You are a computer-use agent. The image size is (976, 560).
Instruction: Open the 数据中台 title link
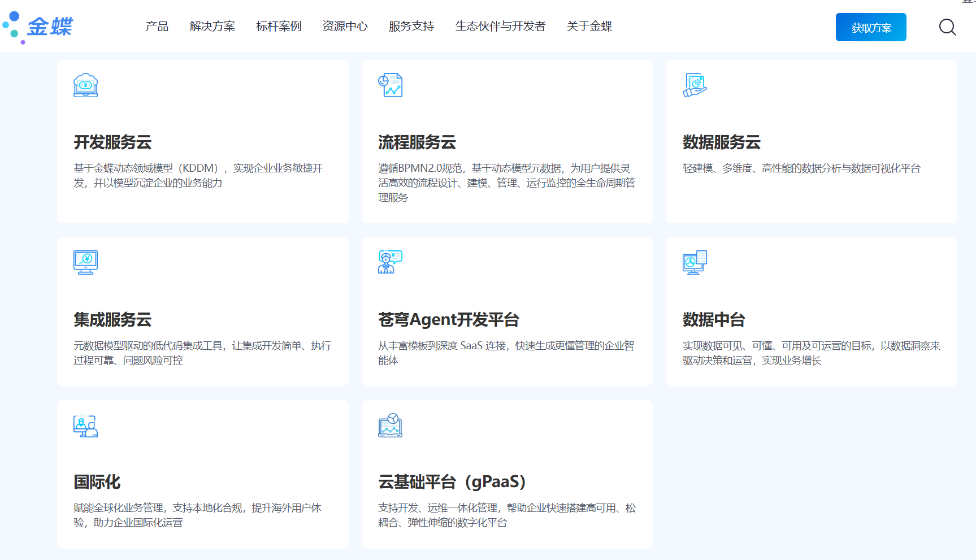pyautogui.click(x=714, y=320)
